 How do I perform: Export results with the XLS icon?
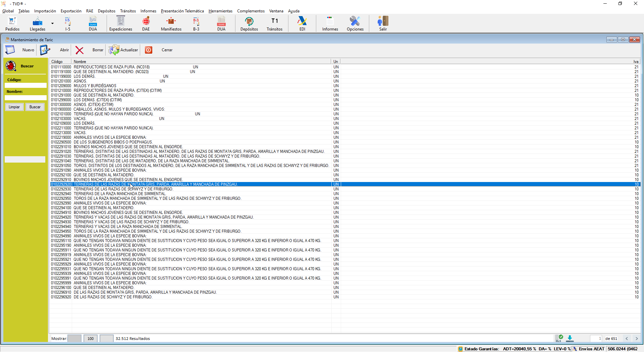pyautogui.click(x=559, y=338)
